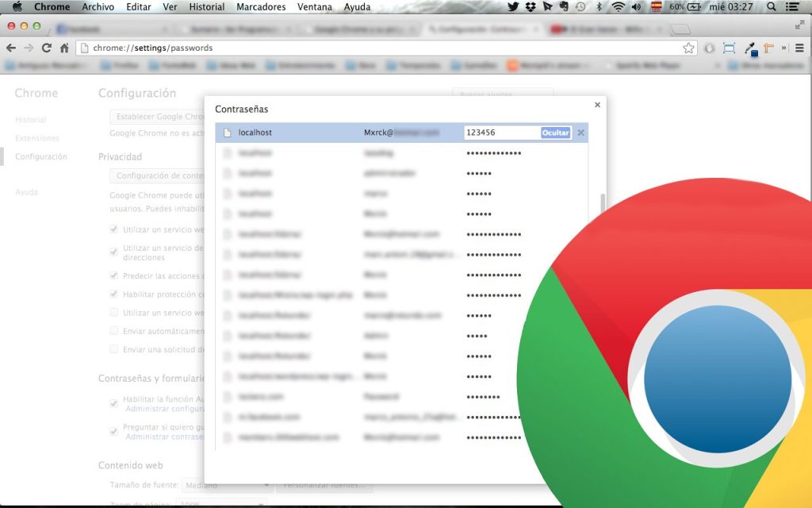Viewport: 812px width, 508px height.
Task: Open the Marcadores menu
Action: click(261, 7)
